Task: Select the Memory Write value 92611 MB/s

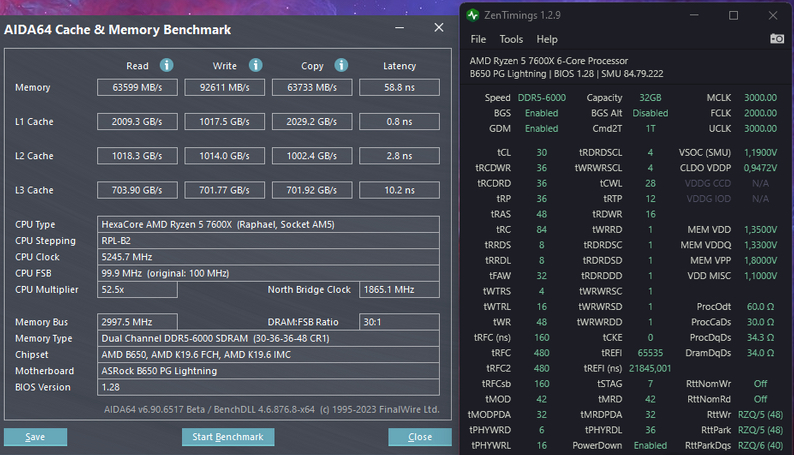Action: pyautogui.click(x=224, y=87)
